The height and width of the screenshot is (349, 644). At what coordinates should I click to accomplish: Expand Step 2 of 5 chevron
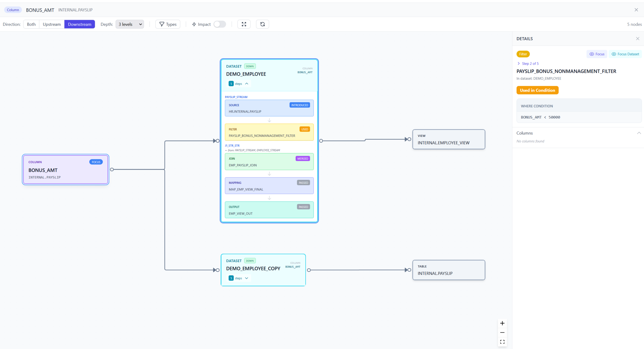518,64
